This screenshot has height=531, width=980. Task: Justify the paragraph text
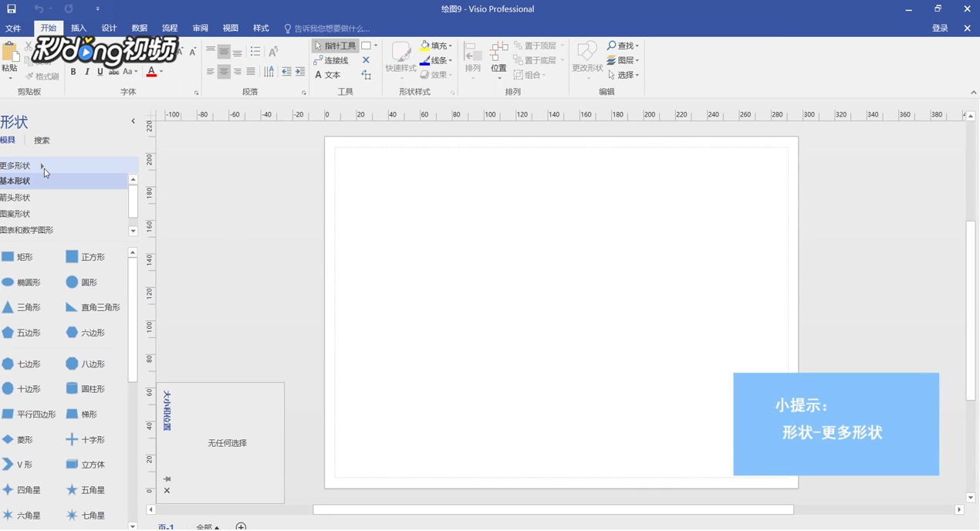251,72
